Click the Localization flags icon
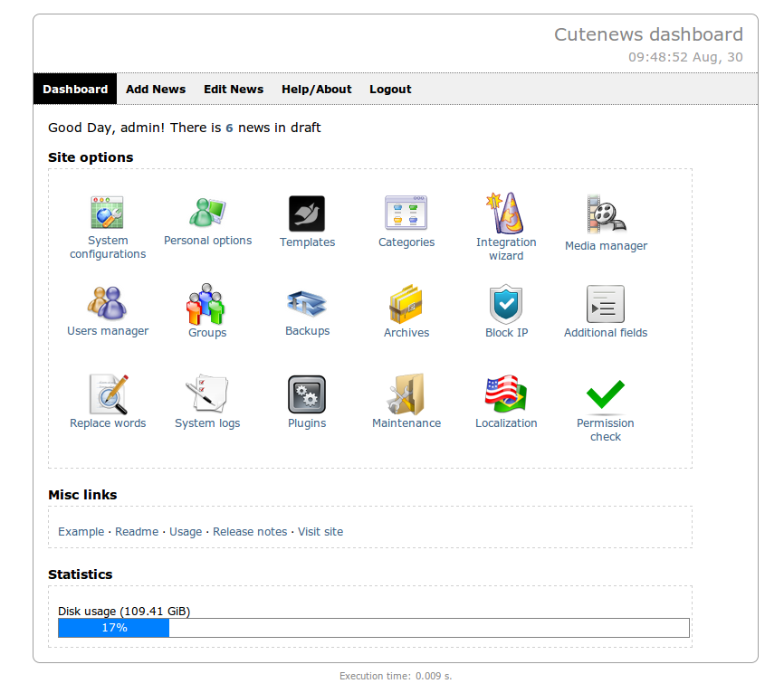Viewport: 784px width, 693px height. pyautogui.click(x=506, y=395)
